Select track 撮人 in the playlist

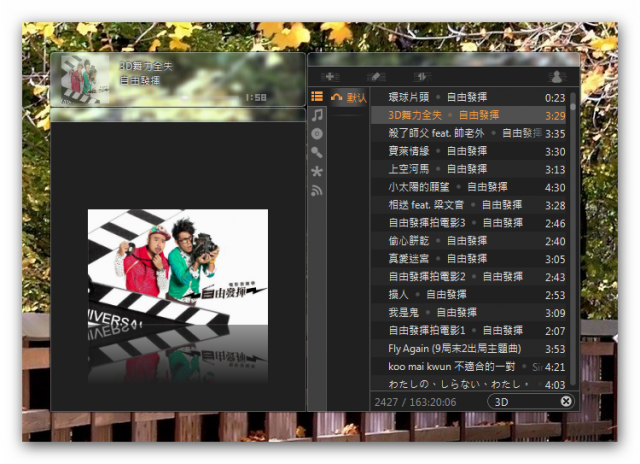pyautogui.click(x=468, y=295)
